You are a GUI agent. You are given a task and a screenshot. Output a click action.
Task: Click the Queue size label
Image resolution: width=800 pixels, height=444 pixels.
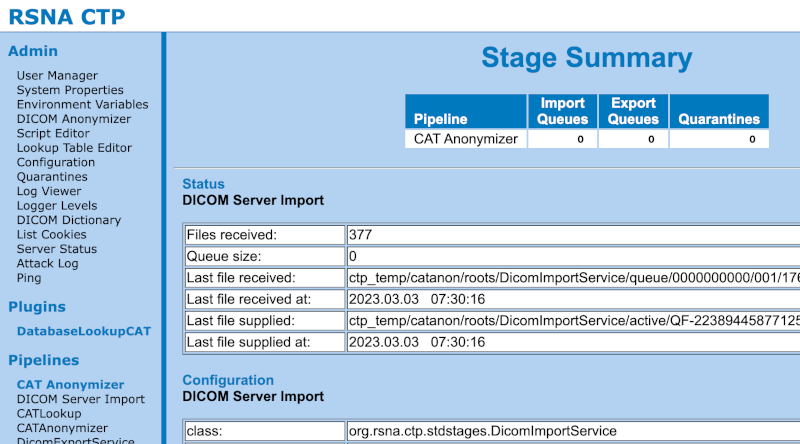[265, 256]
